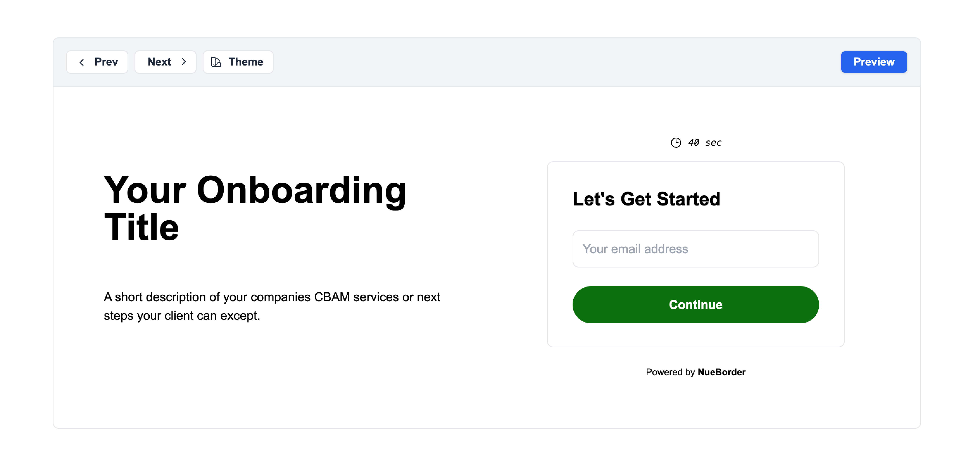Select the Your Onboarding Title heading

coord(255,208)
